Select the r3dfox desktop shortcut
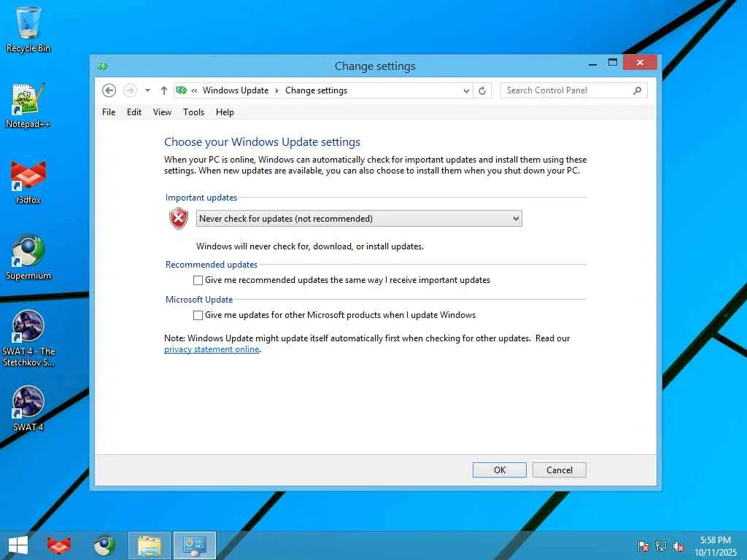 [28, 182]
